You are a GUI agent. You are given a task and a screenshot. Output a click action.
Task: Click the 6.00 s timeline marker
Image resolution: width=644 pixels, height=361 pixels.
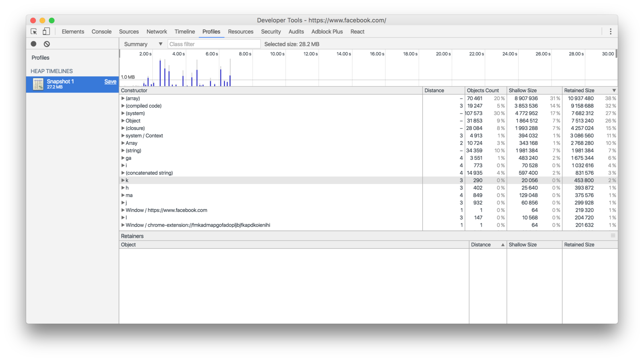pyautogui.click(x=212, y=54)
